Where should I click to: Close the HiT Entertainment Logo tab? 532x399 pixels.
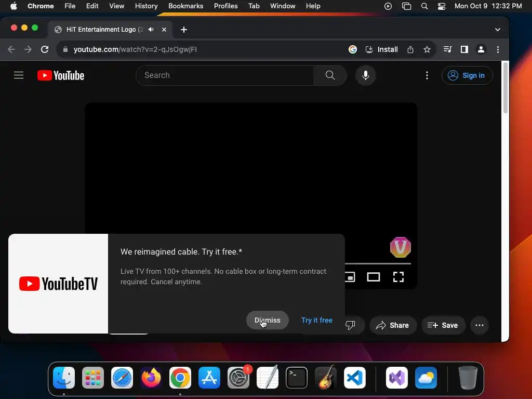[x=164, y=30]
